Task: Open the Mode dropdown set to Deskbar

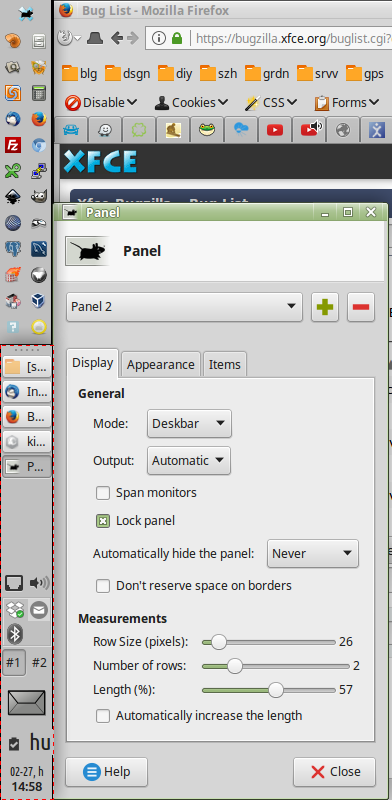Action: click(x=189, y=423)
